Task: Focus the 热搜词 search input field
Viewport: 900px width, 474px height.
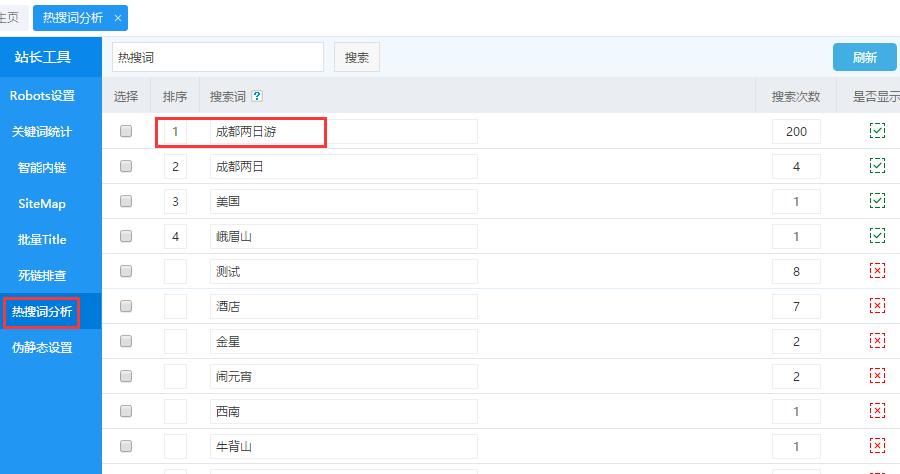Action: pyautogui.click(x=217, y=57)
